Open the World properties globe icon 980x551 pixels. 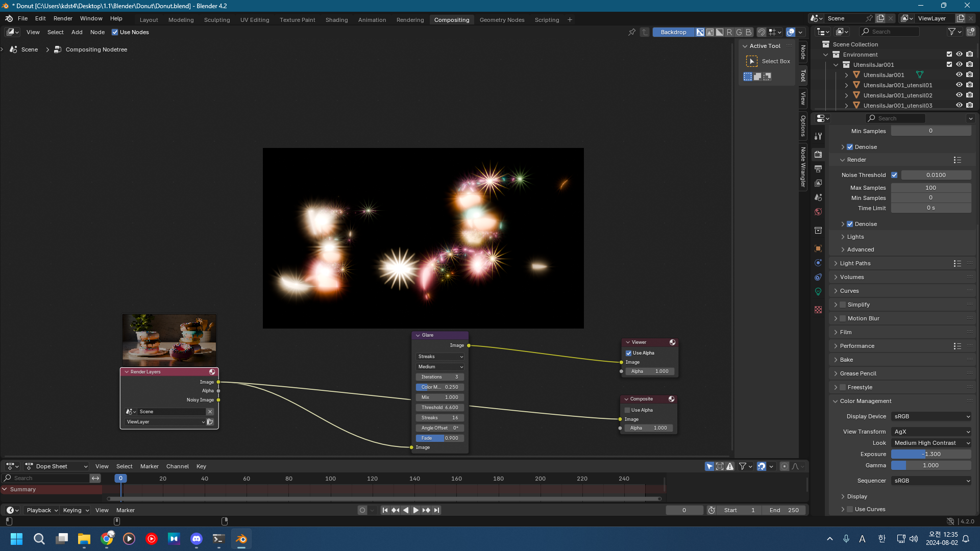[x=818, y=212]
